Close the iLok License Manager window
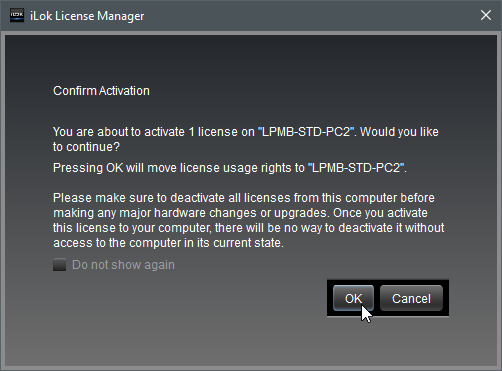 [486, 15]
